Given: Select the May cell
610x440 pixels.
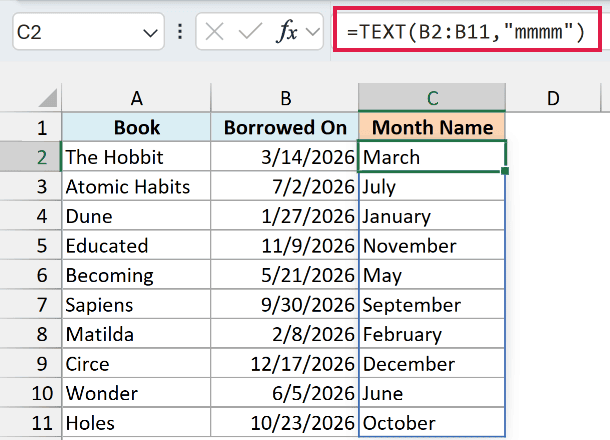Looking at the screenshot, I should 432,275.
